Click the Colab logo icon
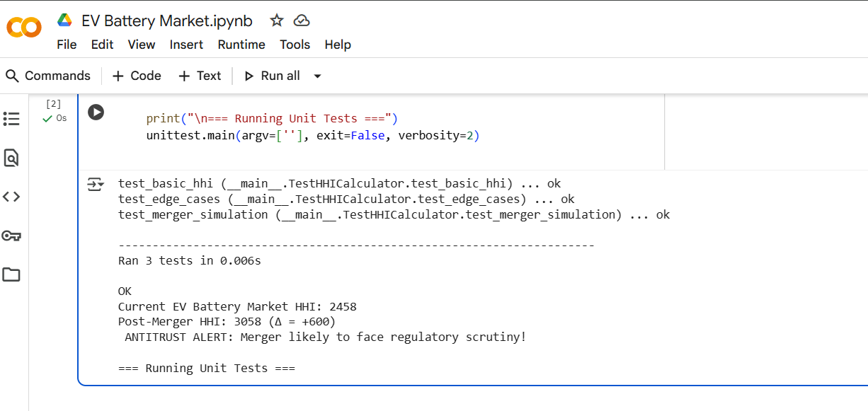 (x=24, y=28)
